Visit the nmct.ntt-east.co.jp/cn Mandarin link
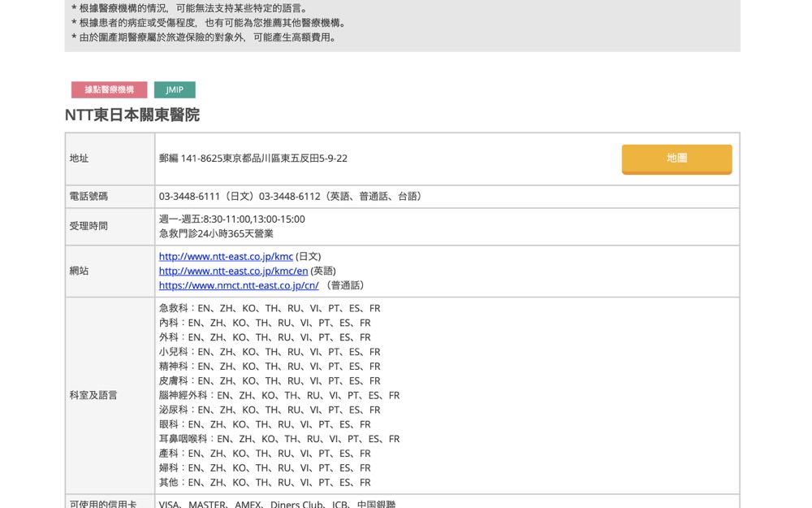The height and width of the screenshot is (508, 812). point(239,285)
